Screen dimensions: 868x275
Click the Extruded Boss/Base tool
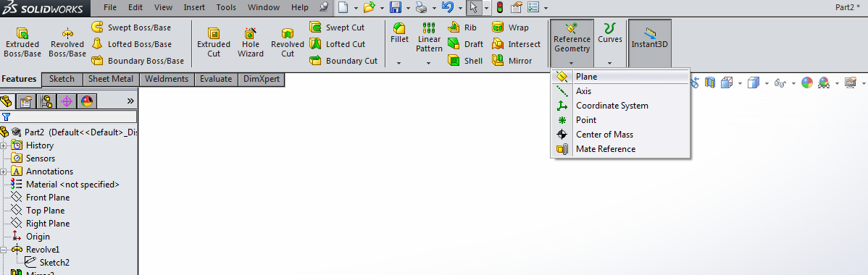point(22,42)
